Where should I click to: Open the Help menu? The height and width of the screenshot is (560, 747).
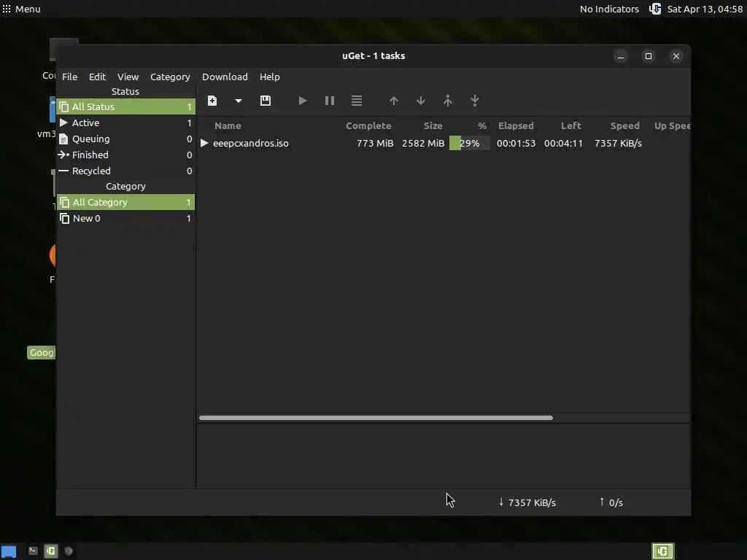click(x=270, y=77)
